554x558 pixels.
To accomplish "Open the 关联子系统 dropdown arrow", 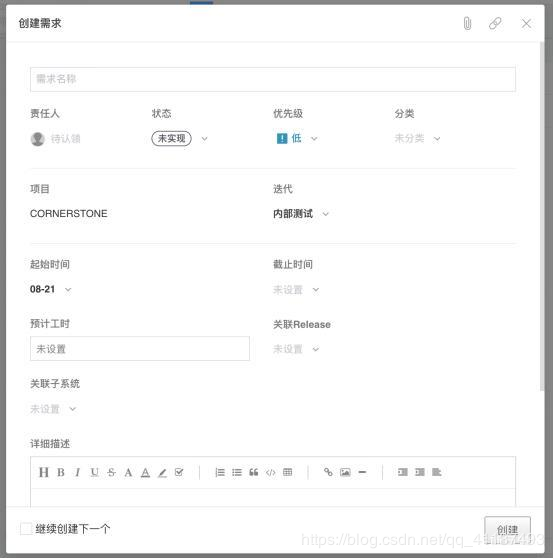I will point(73,409).
